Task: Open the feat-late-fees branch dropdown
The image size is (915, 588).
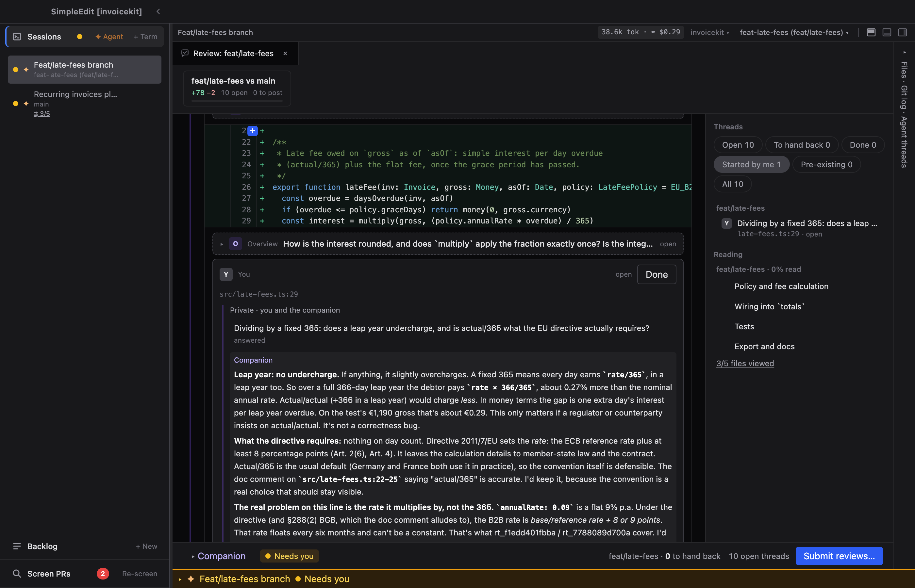Action: tap(794, 32)
